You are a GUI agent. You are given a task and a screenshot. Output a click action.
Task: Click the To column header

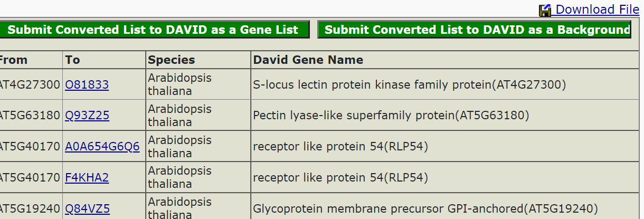73,60
